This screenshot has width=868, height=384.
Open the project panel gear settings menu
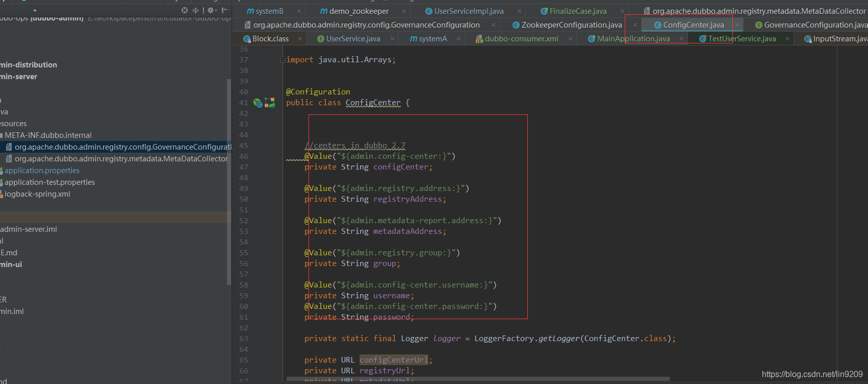coord(212,10)
